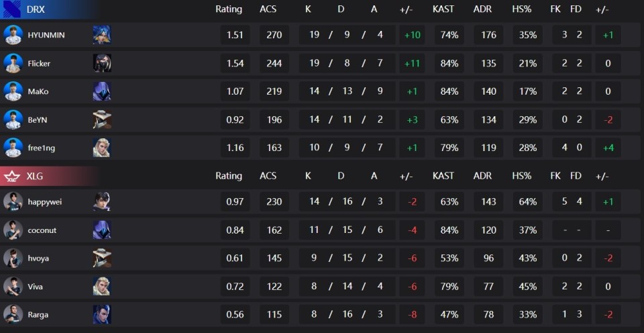644x333 pixels.
Task: Sort DRX table by ACS header
Action: [268, 9]
